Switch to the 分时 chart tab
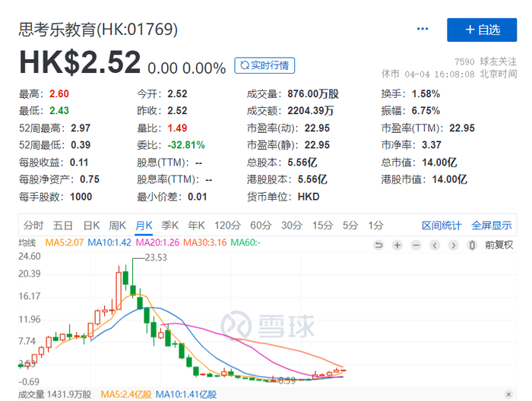Image resolution: width=532 pixels, height=401 pixels. tap(33, 225)
